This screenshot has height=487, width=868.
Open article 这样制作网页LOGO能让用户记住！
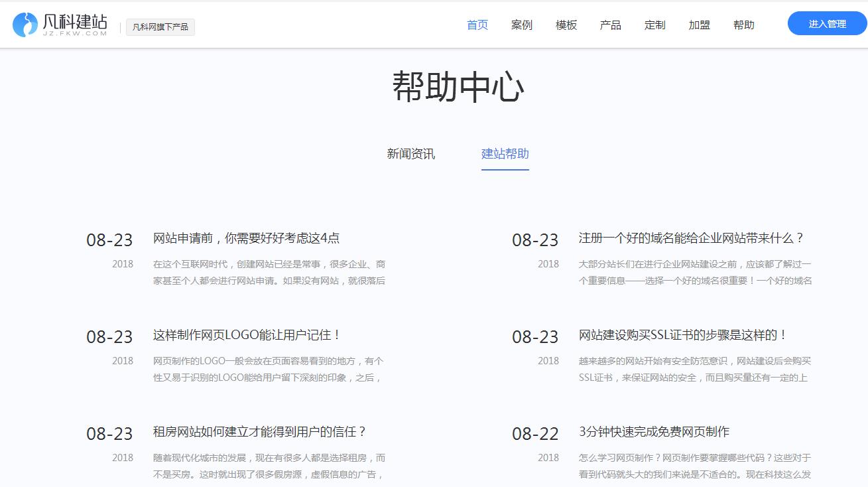[247, 335]
